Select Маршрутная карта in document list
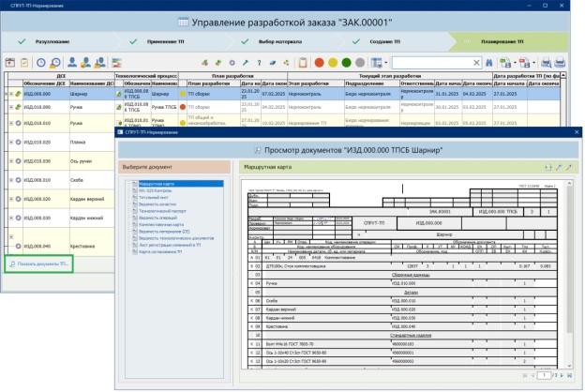This screenshot has height=392, width=585. tap(156, 184)
